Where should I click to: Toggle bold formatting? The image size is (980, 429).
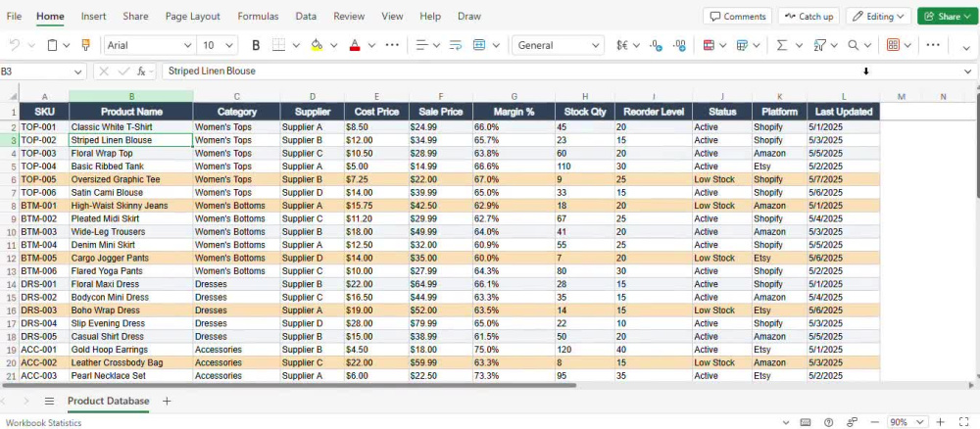(x=256, y=45)
